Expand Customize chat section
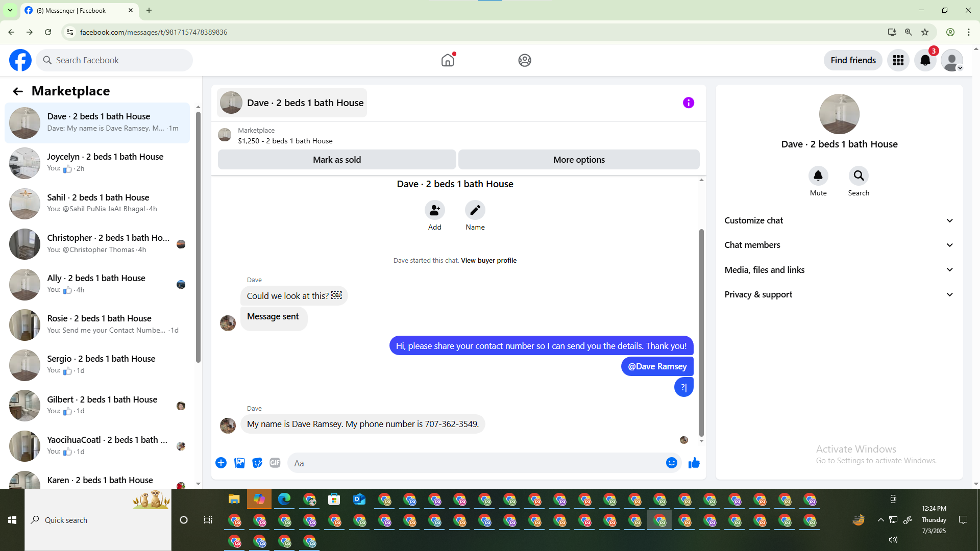 pos(839,221)
